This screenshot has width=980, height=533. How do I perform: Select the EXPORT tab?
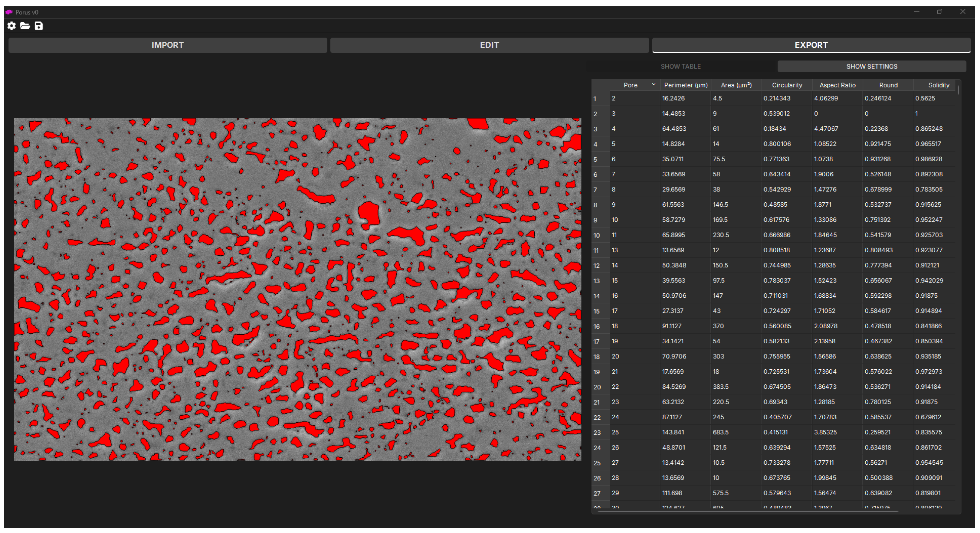(811, 45)
